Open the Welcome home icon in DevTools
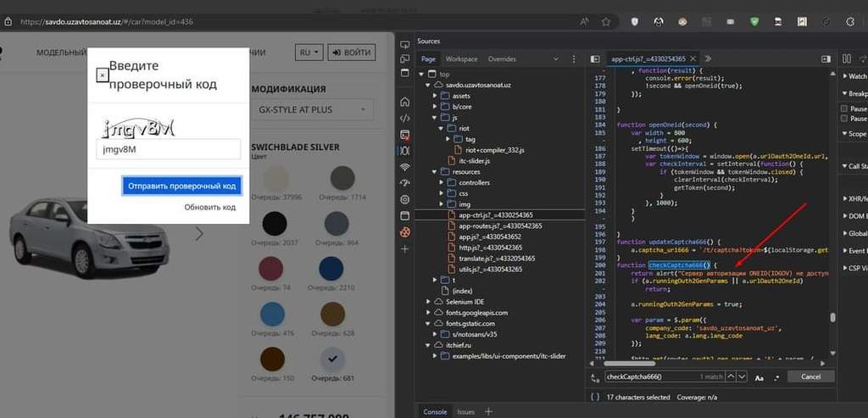868x418 pixels. coord(405,102)
